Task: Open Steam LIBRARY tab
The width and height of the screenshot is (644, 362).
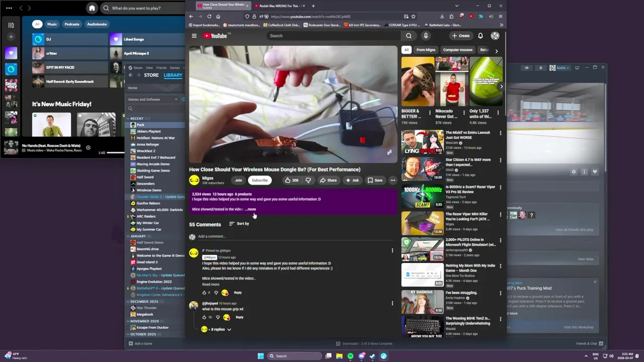Action: tap(173, 75)
